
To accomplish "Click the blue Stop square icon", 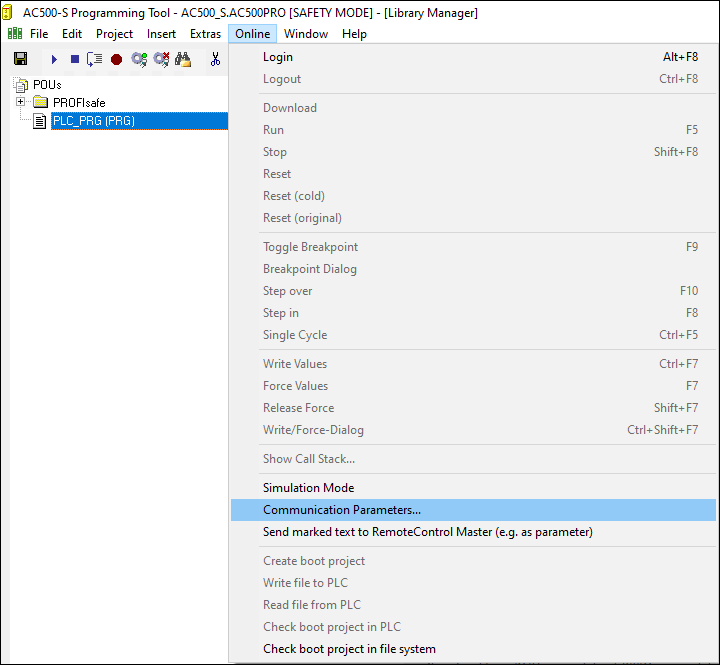I will pyautogui.click(x=74, y=59).
